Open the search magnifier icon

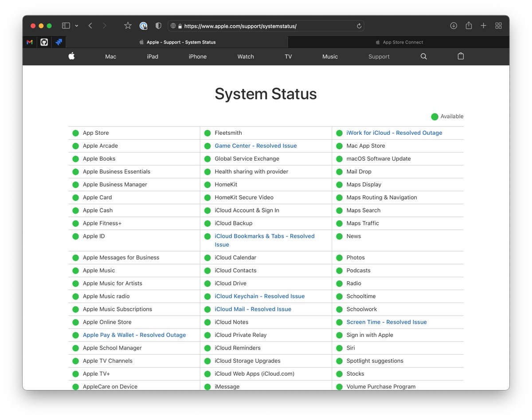click(x=423, y=56)
